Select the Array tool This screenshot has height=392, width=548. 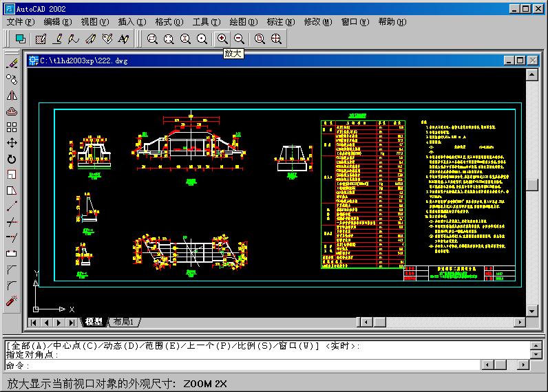[12, 127]
